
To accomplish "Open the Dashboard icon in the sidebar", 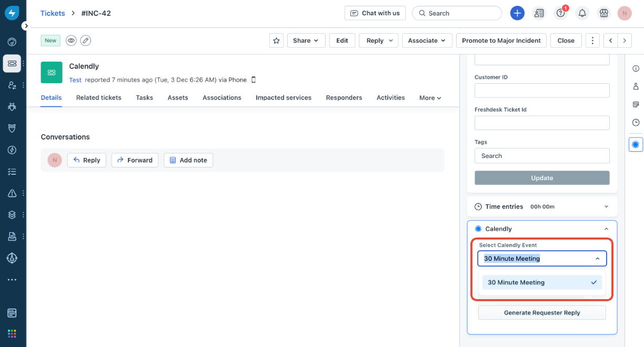I will tap(12, 42).
